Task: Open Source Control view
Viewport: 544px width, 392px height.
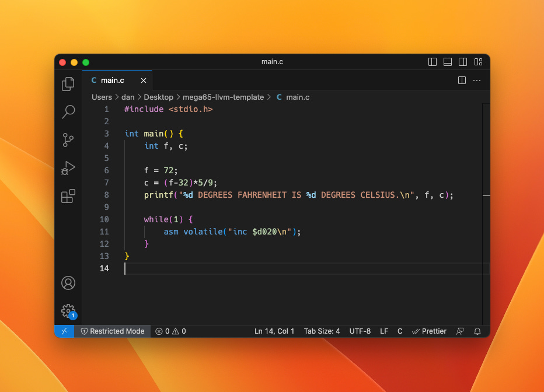Action: pyautogui.click(x=68, y=140)
